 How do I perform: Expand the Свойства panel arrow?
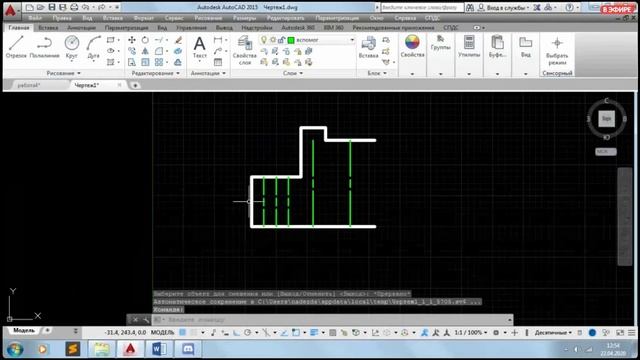pos(412,74)
